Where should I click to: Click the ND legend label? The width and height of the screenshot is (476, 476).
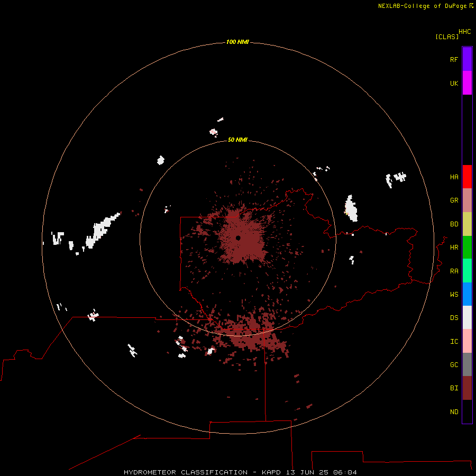point(454,411)
